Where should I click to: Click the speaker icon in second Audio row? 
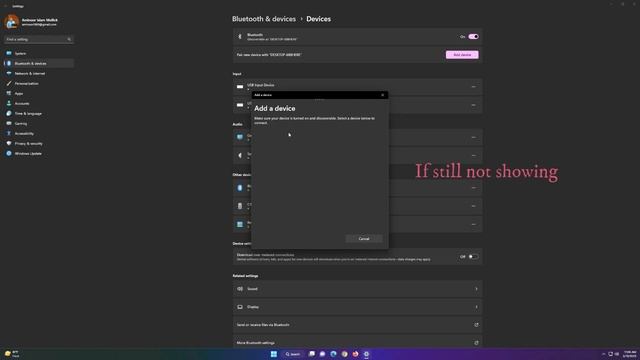[240, 156]
